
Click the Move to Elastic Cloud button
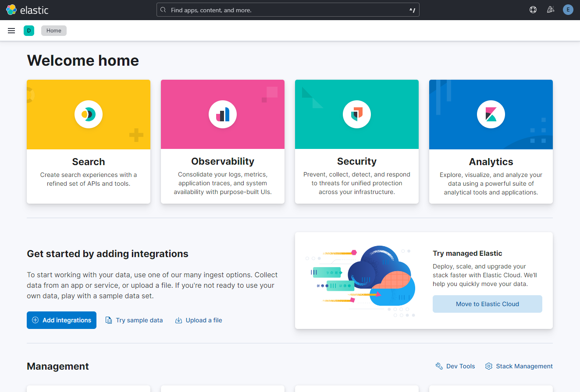(x=487, y=304)
